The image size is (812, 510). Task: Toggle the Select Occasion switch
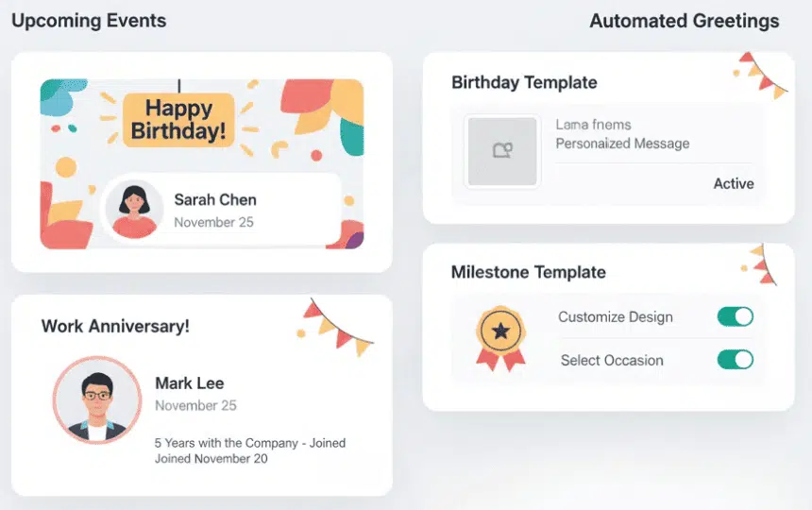[735, 360]
